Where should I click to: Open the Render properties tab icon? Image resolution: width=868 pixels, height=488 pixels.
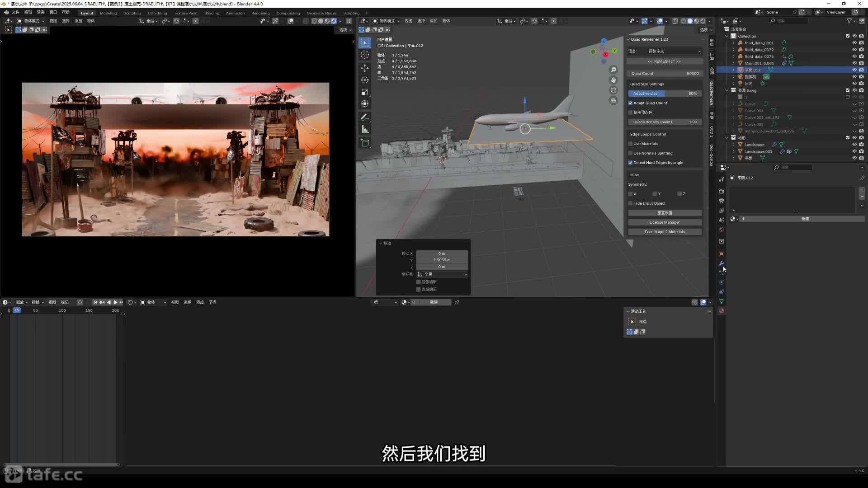click(x=722, y=191)
